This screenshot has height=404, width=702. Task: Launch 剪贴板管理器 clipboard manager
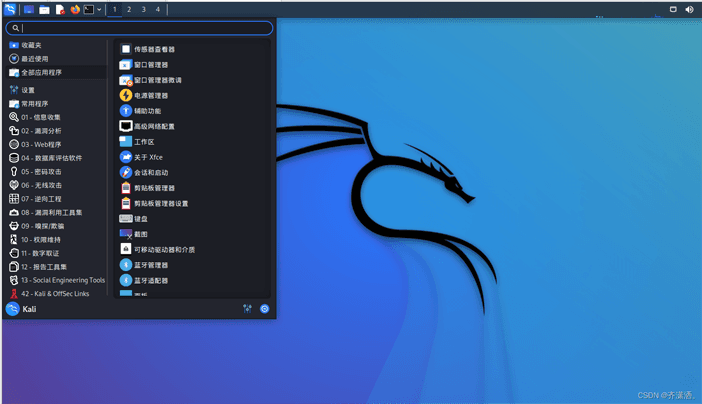click(193, 188)
